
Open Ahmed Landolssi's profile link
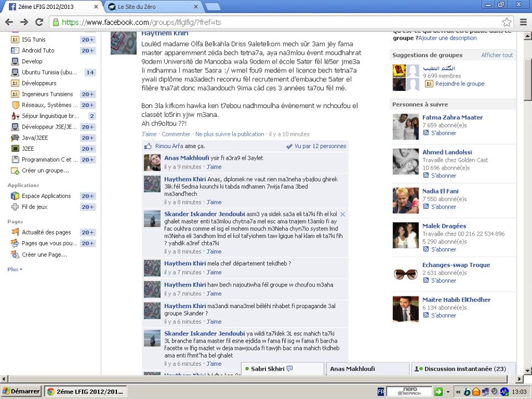(447, 152)
